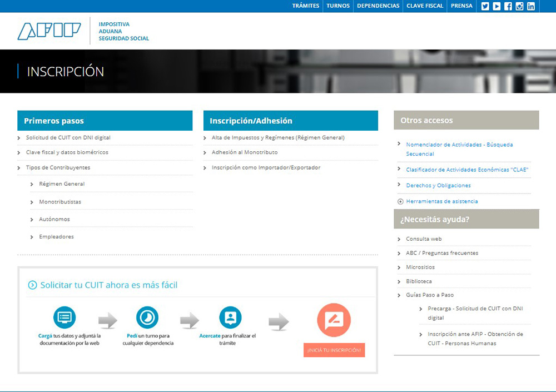Expand 'Herramientas de asistencia' with the plus icon

pos(400,201)
